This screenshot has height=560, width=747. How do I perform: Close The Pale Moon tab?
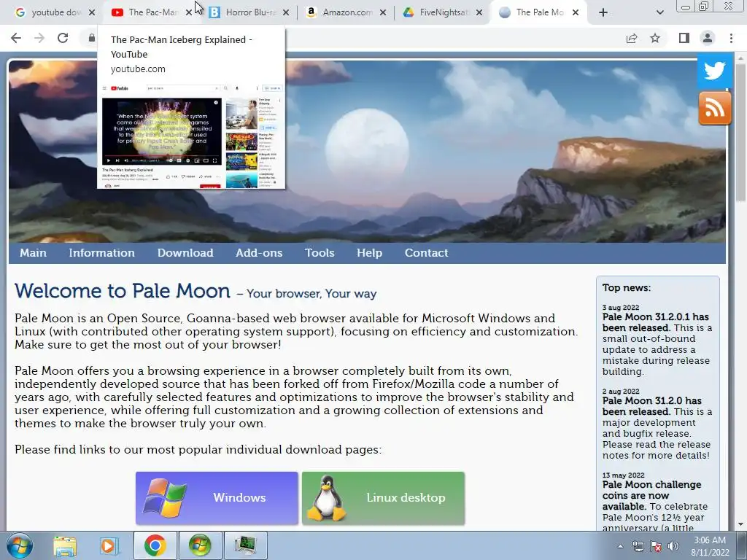pos(576,12)
